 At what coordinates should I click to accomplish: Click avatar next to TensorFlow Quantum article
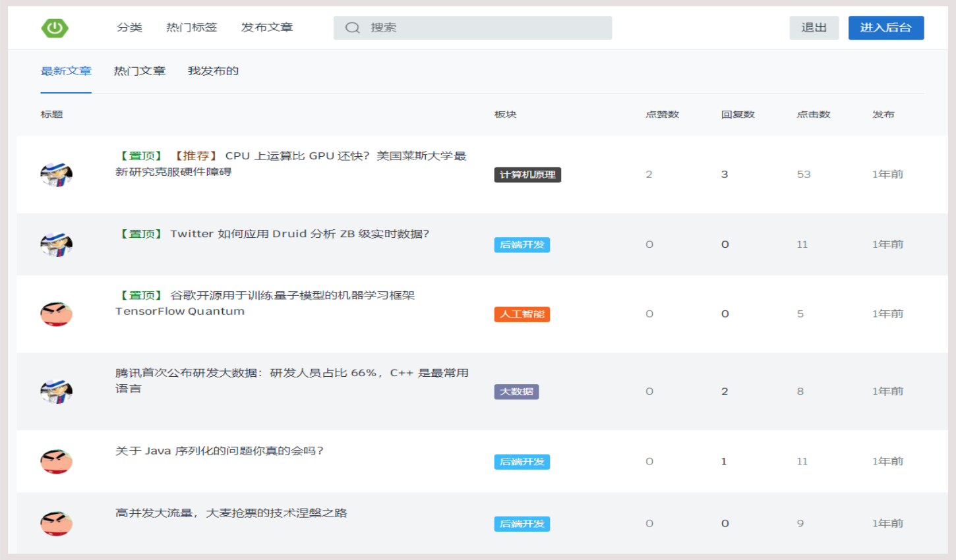point(57,314)
